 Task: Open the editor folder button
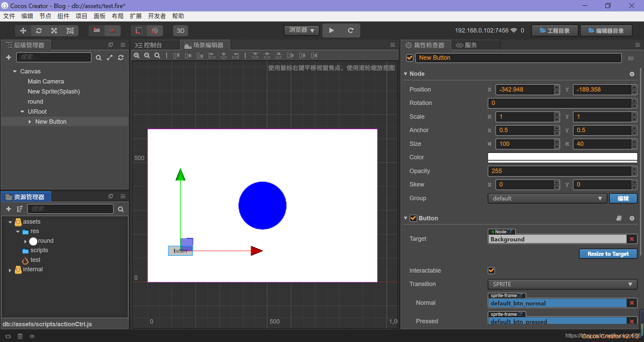(x=606, y=31)
